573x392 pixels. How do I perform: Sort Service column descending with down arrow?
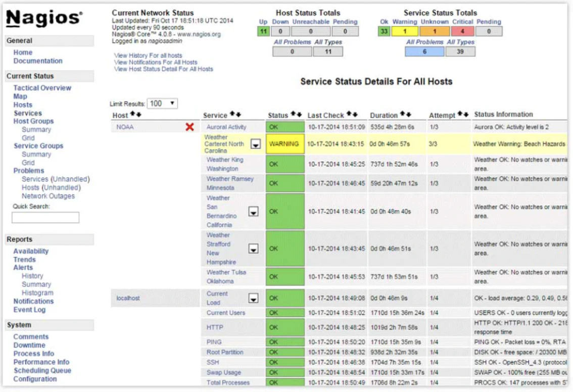tap(238, 114)
